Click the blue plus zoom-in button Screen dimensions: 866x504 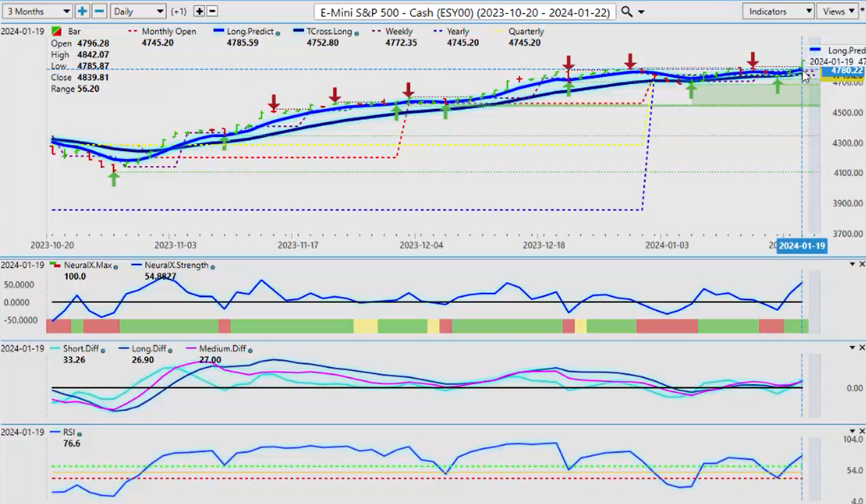point(82,11)
